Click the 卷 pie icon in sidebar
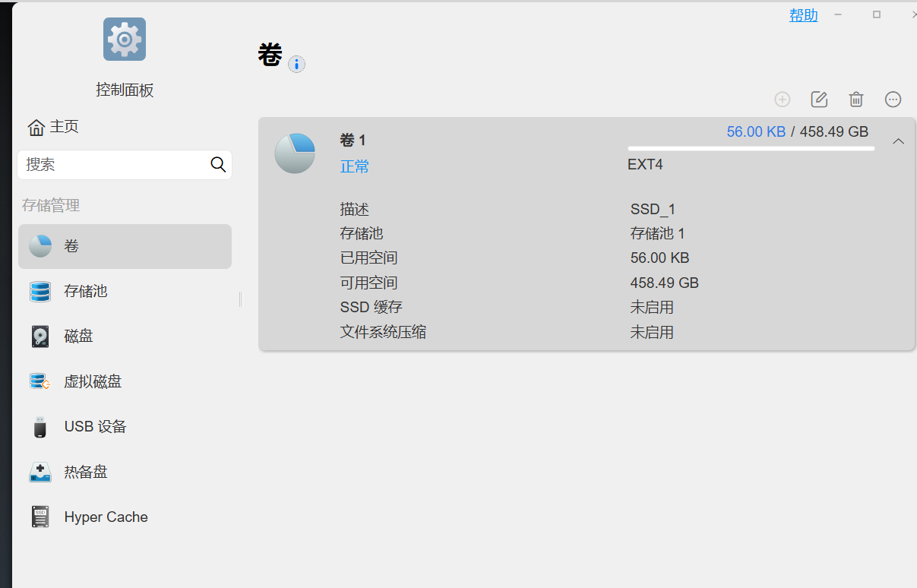Viewport: 917px width, 588px height. click(40, 246)
